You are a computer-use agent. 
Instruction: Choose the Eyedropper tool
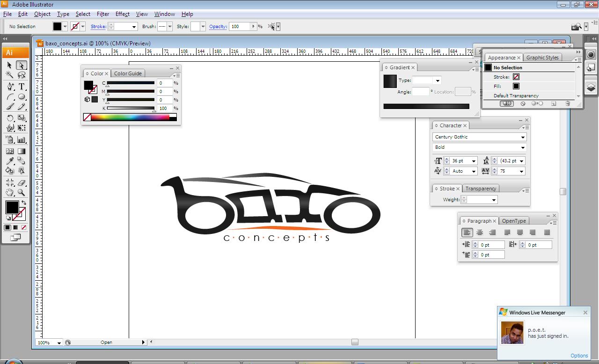pyautogui.click(x=10, y=161)
